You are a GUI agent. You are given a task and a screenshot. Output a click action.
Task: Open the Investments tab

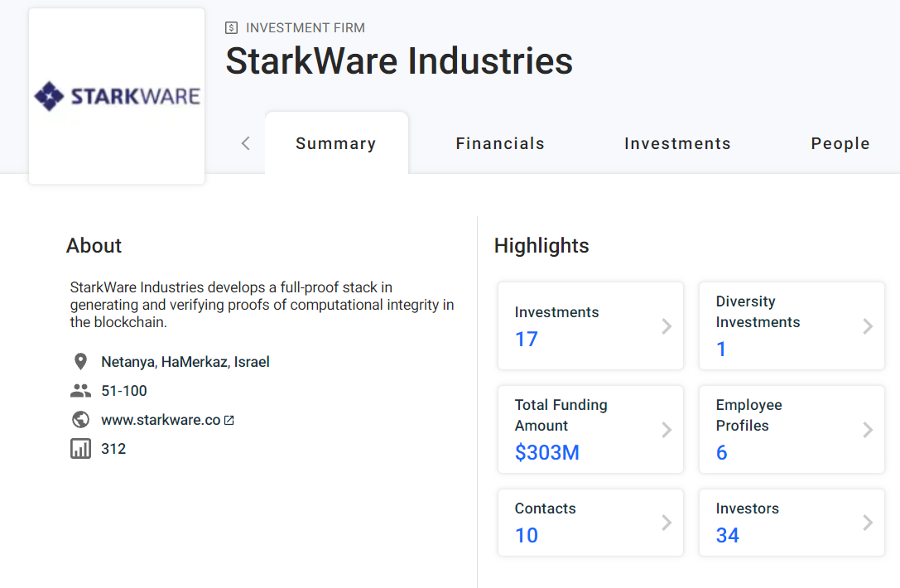point(677,143)
